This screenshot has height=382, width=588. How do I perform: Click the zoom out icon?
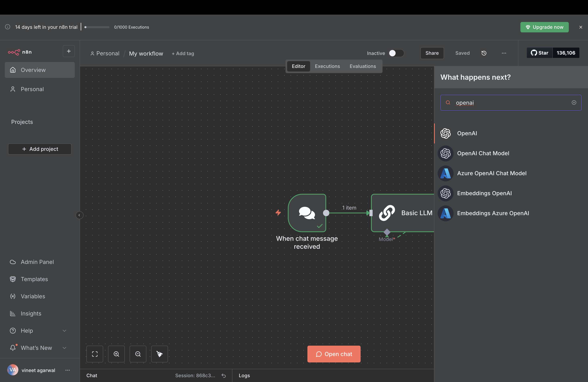pos(138,354)
